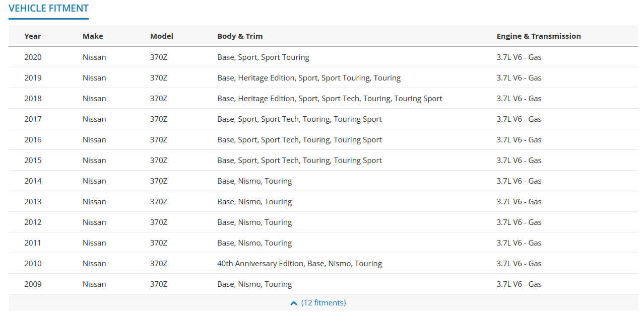Click '3.7L V6 - Gas' in 2009 row
The image size is (644, 319).
coord(519,284)
